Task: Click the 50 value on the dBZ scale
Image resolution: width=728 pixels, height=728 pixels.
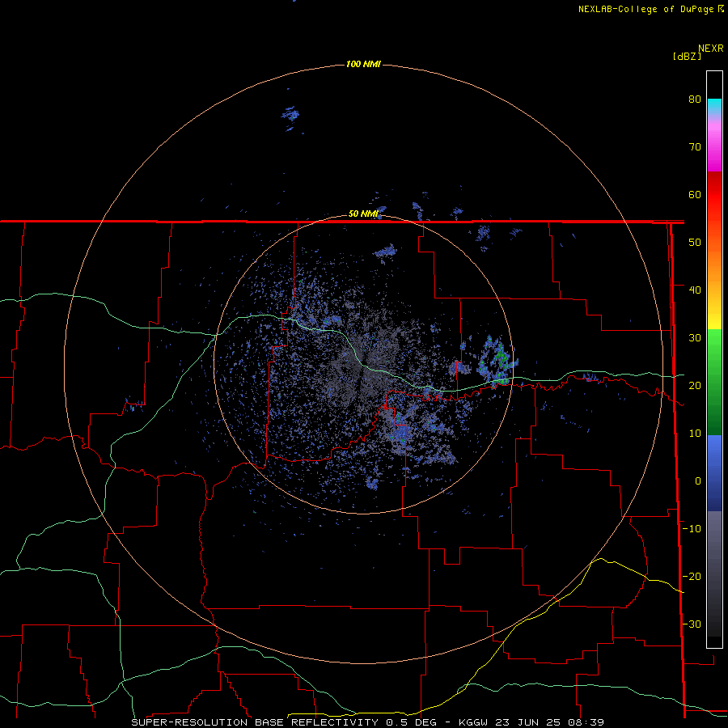Action: point(695,243)
